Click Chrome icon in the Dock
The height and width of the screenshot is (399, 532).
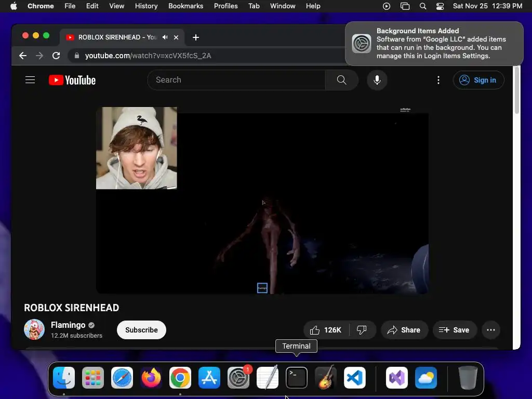[180, 378]
